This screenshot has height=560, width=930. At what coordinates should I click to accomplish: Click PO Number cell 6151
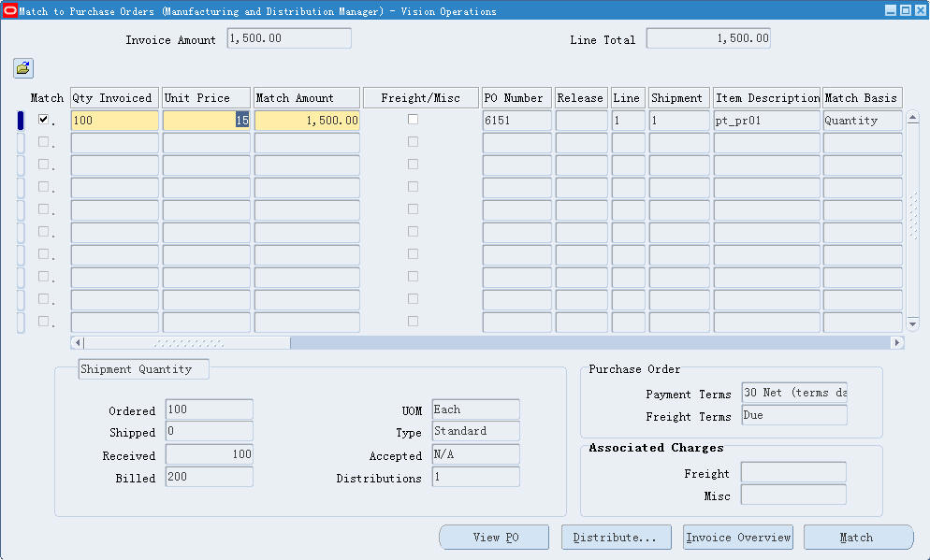tap(516, 121)
